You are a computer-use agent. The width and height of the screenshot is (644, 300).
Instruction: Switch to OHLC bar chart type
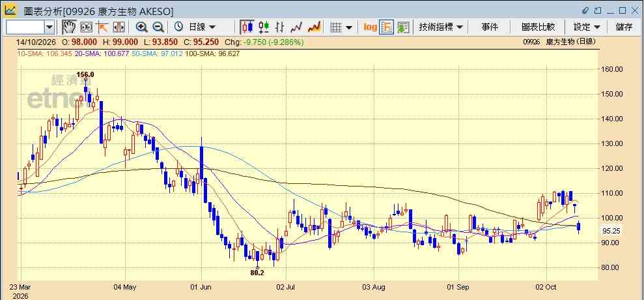280,27
